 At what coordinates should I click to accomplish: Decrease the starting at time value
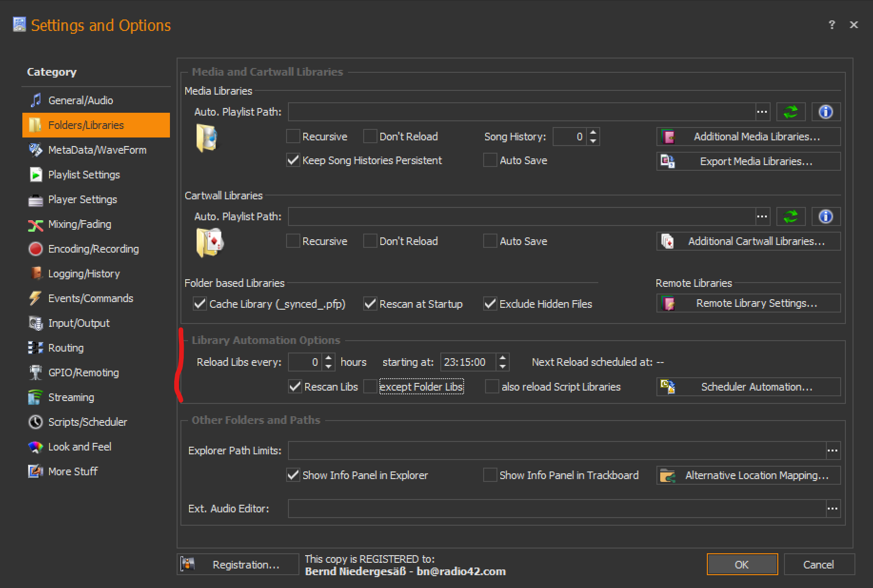(503, 366)
